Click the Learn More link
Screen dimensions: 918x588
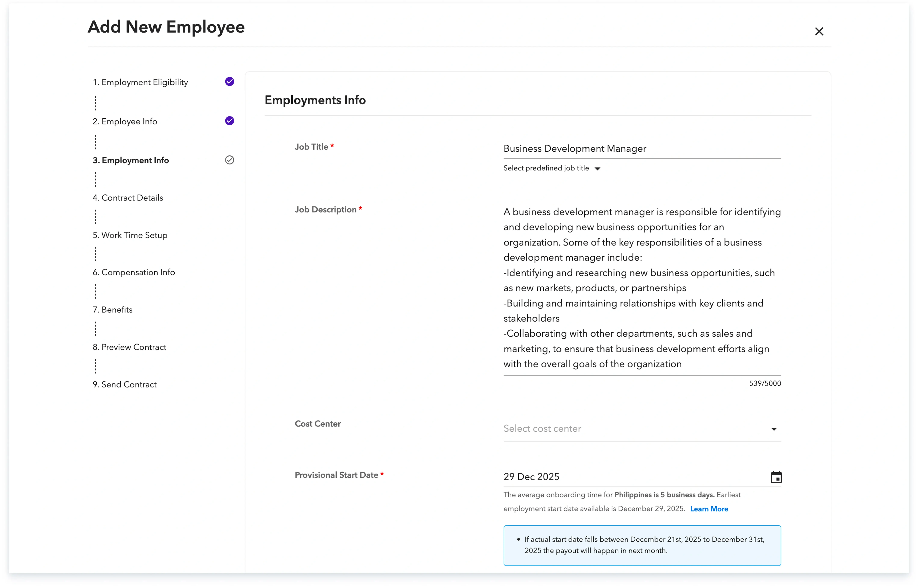pos(709,509)
